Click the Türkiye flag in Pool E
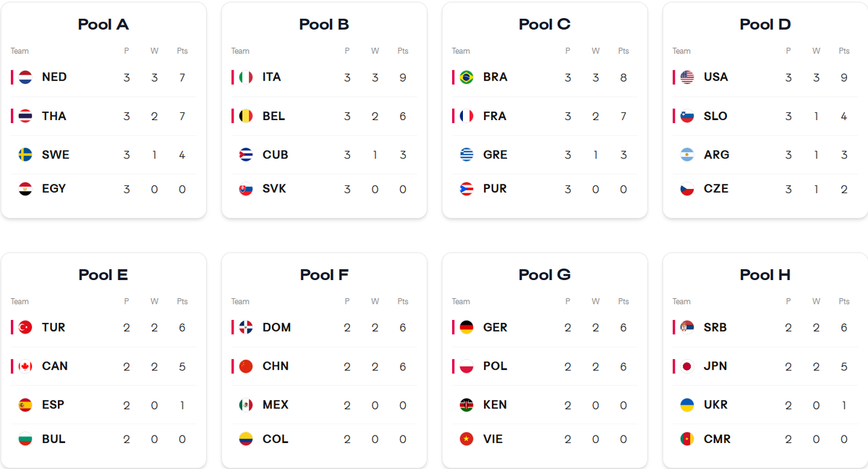 pos(25,328)
